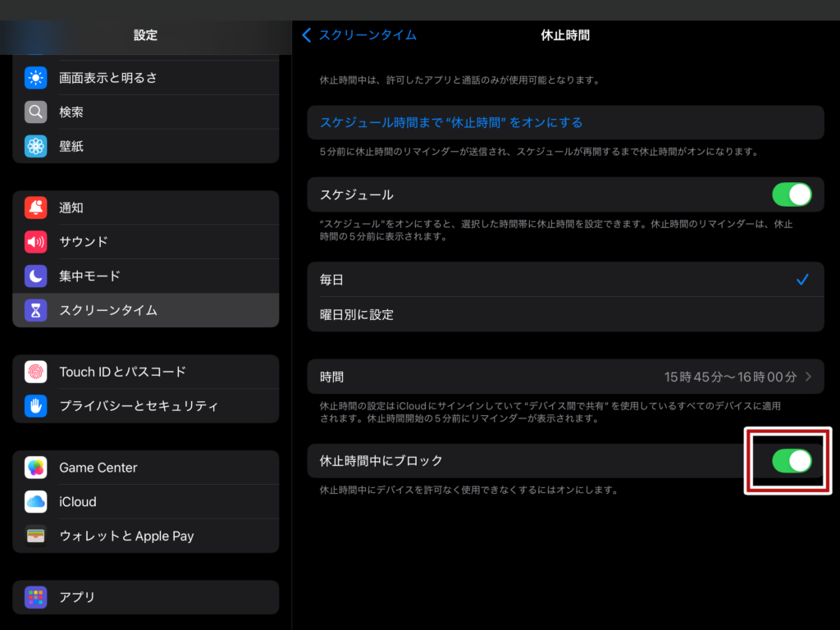The image size is (840, 630).
Task: Tap the iCloud cloud icon
Action: coord(35,502)
